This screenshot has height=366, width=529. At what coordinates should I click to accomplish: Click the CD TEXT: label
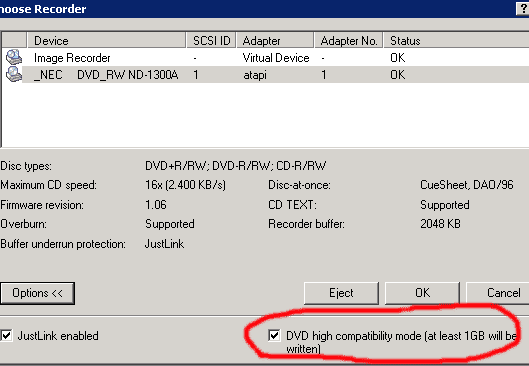[293, 205]
